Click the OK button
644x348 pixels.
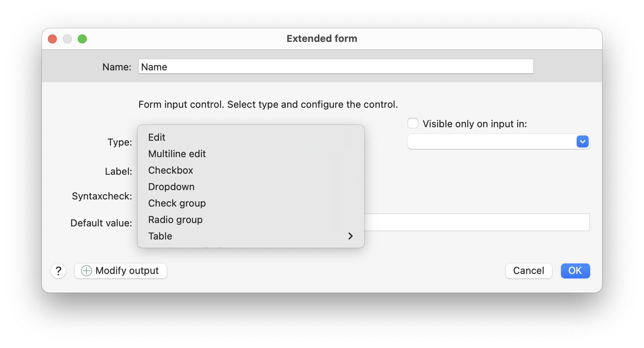click(575, 271)
